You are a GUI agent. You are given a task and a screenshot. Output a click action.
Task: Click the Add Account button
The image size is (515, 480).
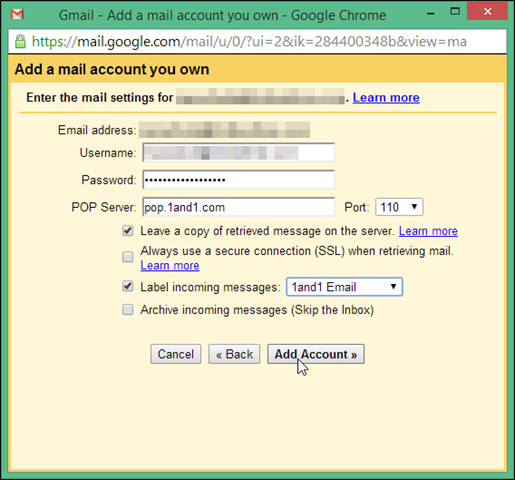pos(316,354)
